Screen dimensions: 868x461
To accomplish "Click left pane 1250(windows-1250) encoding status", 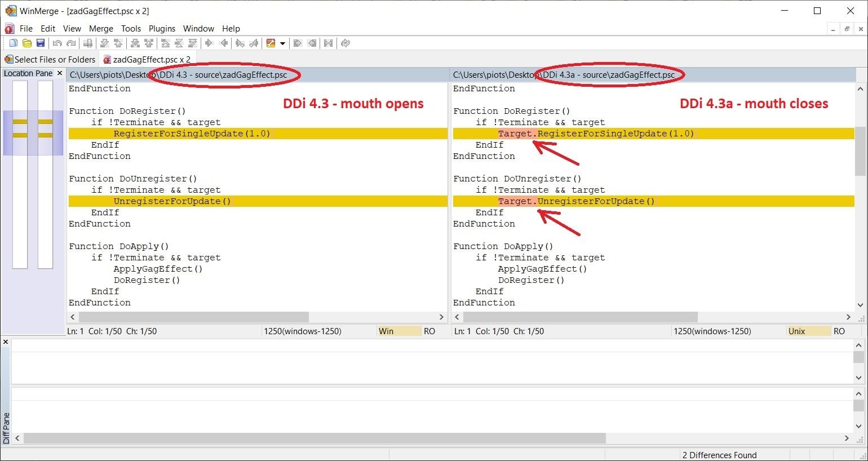I will point(303,331).
